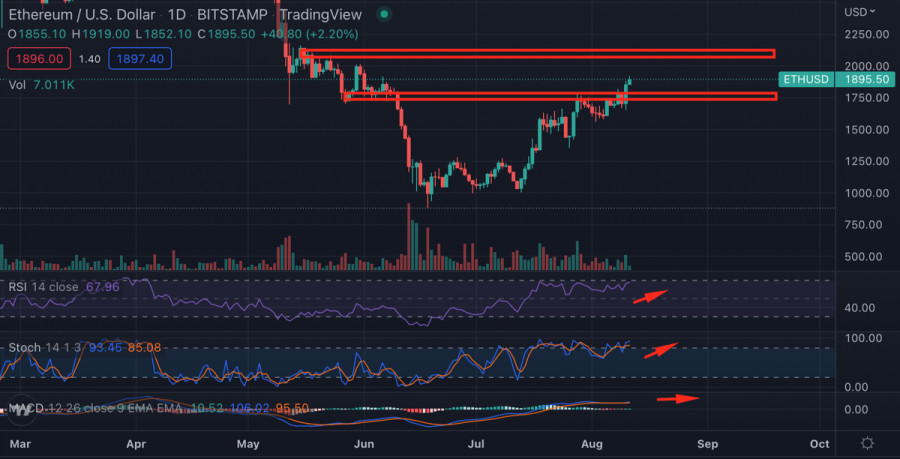This screenshot has height=459, width=900.
Task: Click the 1250.00 price axis label
Action: pos(867,161)
